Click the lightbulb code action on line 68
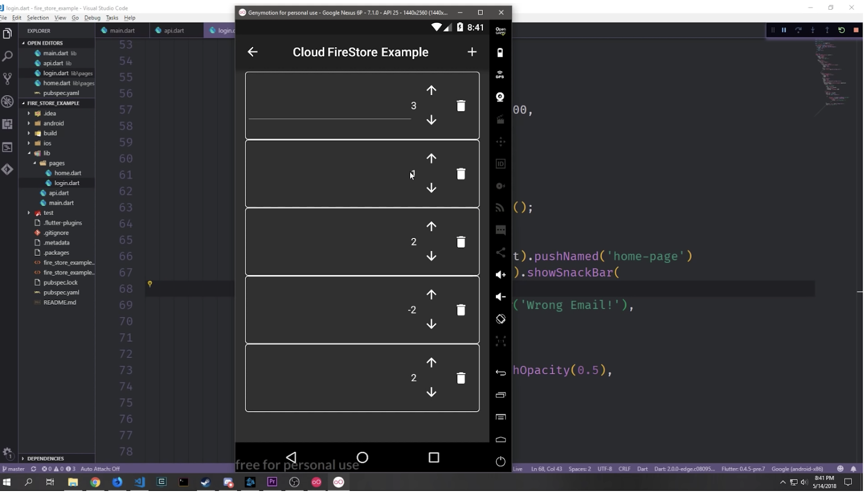Image resolution: width=868 pixels, height=492 pixels. pos(150,283)
